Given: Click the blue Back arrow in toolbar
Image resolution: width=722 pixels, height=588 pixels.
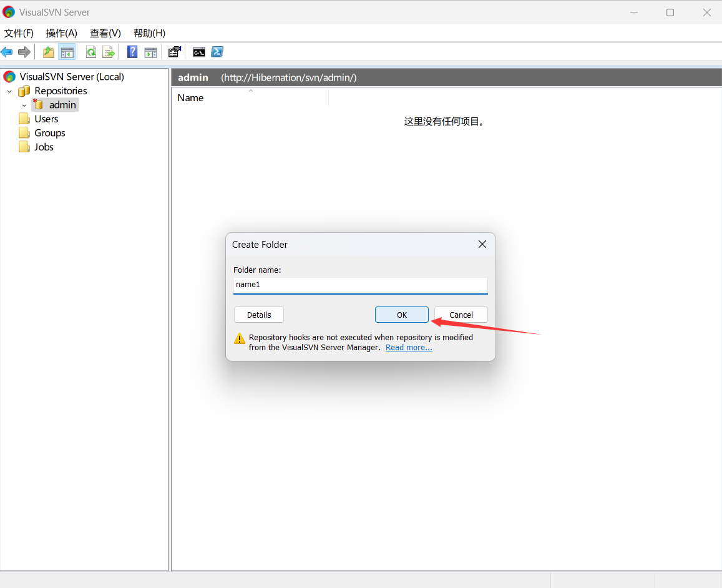Looking at the screenshot, I should click(x=7, y=52).
